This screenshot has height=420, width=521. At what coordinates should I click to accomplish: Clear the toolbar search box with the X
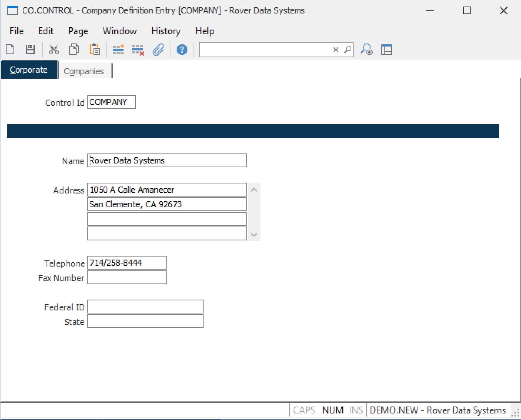pos(336,50)
